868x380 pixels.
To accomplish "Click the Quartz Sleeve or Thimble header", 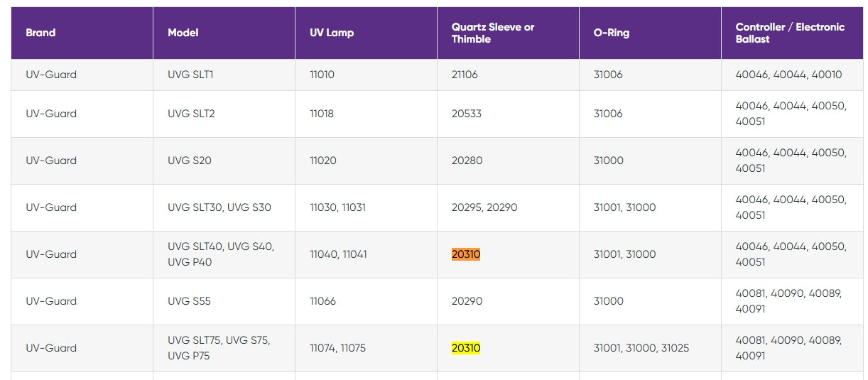I will pyautogui.click(x=493, y=33).
